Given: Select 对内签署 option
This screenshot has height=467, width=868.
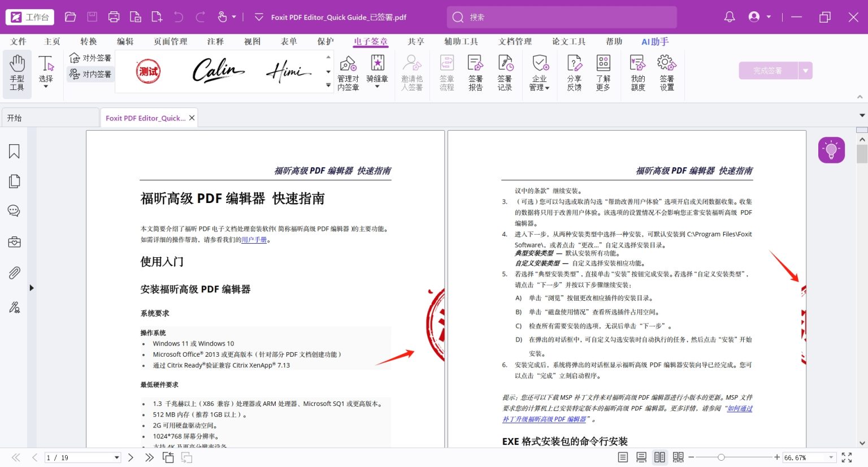Looking at the screenshot, I should (90, 74).
